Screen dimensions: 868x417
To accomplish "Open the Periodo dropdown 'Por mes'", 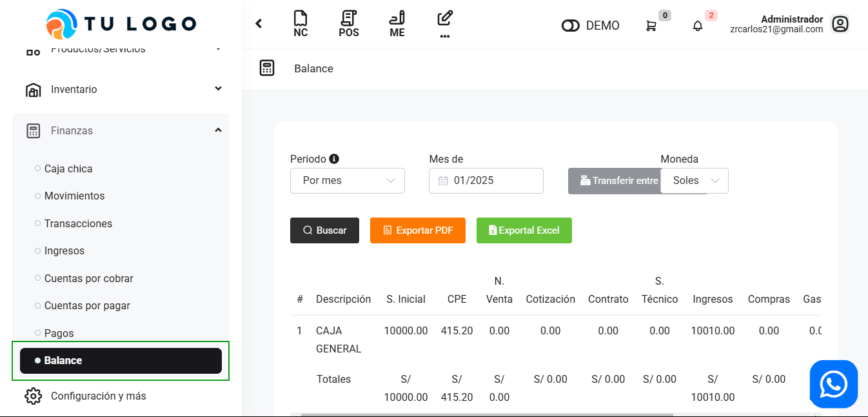I will click(348, 181).
